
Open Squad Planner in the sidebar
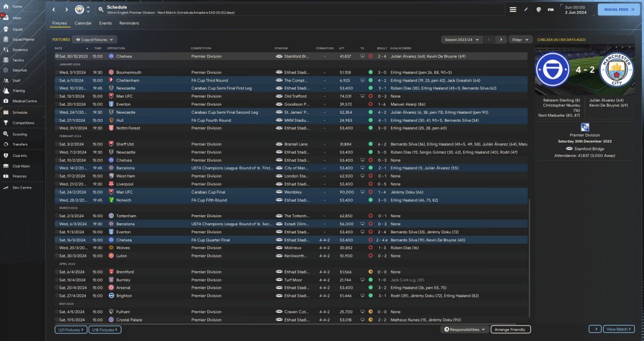pos(23,39)
